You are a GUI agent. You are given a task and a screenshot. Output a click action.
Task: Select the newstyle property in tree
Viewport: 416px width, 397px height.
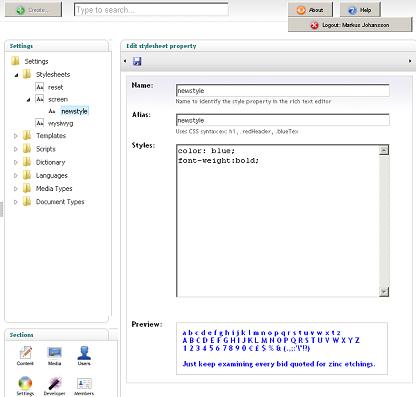coord(74,111)
